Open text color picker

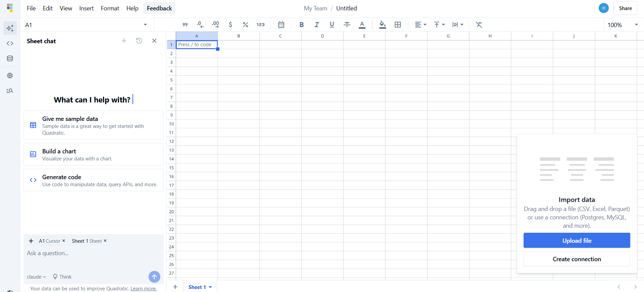[x=362, y=25]
